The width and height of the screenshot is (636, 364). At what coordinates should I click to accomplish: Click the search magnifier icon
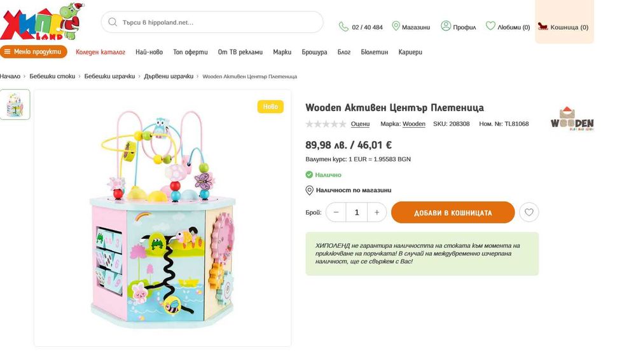(113, 22)
